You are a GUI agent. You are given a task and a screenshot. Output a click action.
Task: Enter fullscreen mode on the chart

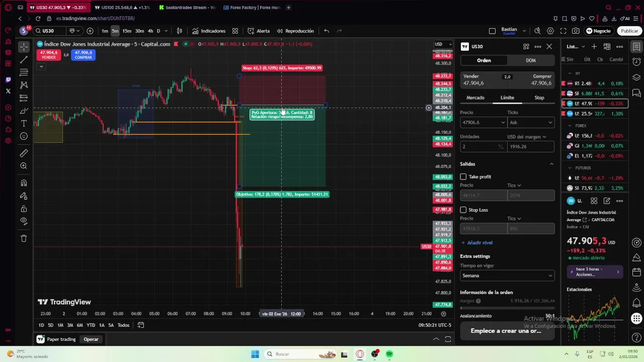(x=563, y=31)
